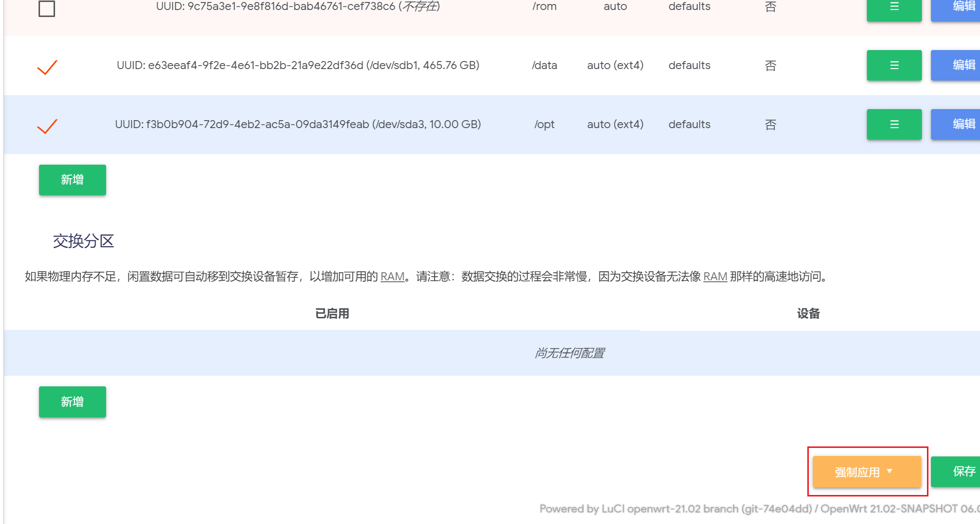Click the 设备 column header
The width and height of the screenshot is (980, 524).
tap(808, 314)
